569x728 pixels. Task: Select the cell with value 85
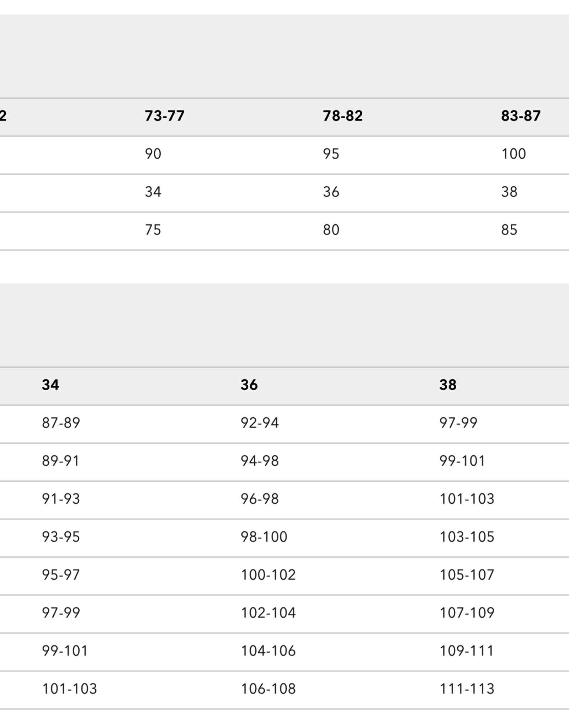click(x=509, y=230)
